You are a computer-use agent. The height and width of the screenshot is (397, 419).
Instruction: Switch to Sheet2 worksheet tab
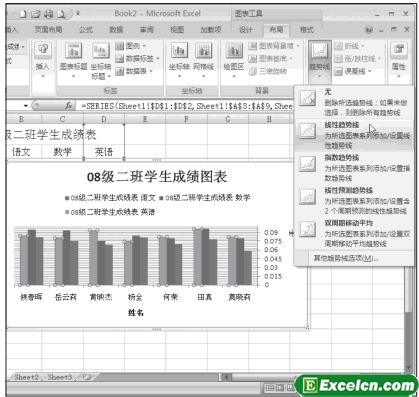click(26, 377)
